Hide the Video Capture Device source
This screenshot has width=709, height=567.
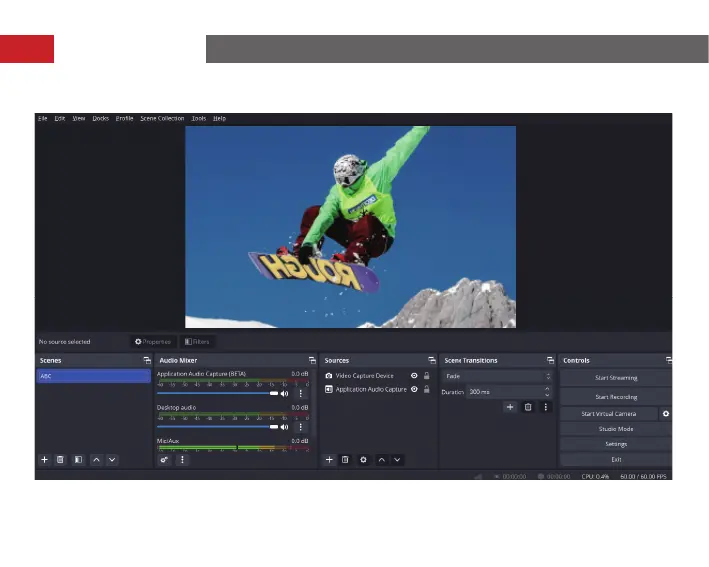(x=414, y=376)
